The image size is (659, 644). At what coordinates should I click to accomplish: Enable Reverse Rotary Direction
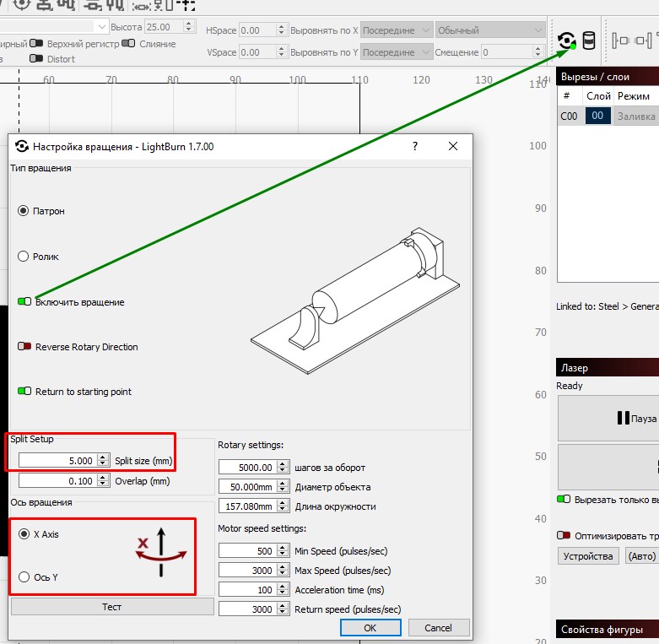[24, 347]
